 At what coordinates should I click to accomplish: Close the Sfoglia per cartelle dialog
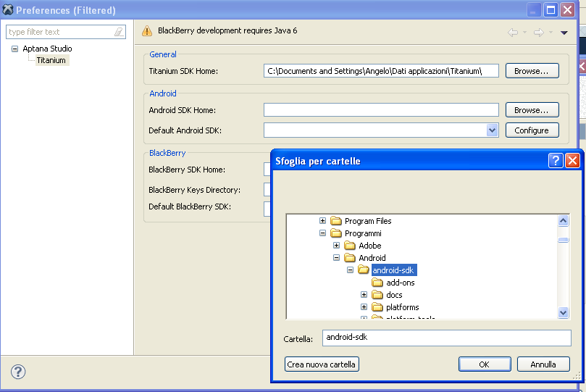572,161
